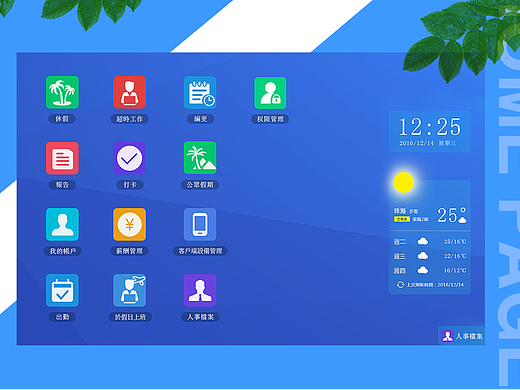Open the 編更 scheduling icon

coord(200,92)
